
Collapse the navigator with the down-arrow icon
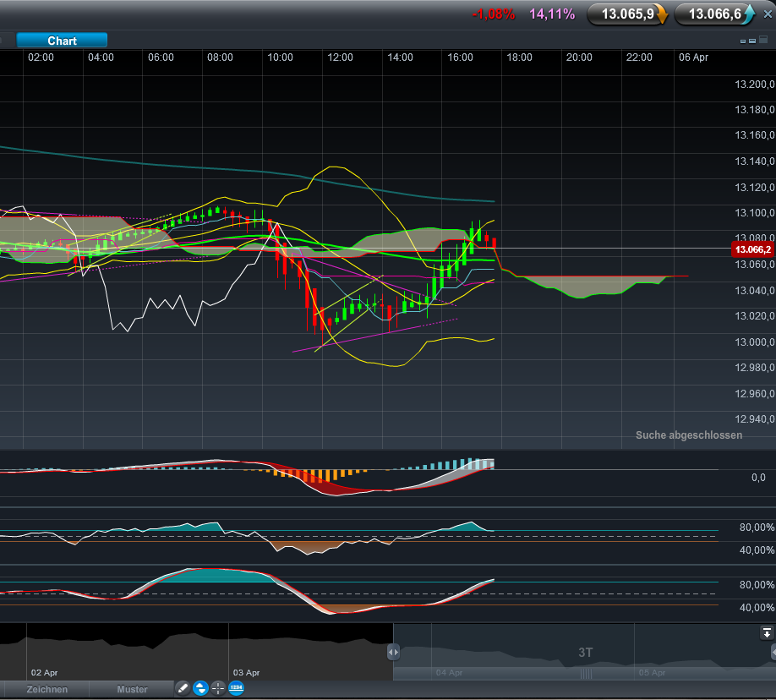767,632
